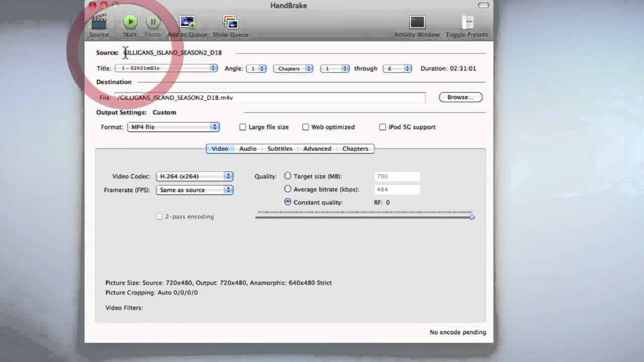Image resolution: width=644 pixels, height=362 pixels.
Task: Switch to the Video tab
Action: tap(220, 149)
